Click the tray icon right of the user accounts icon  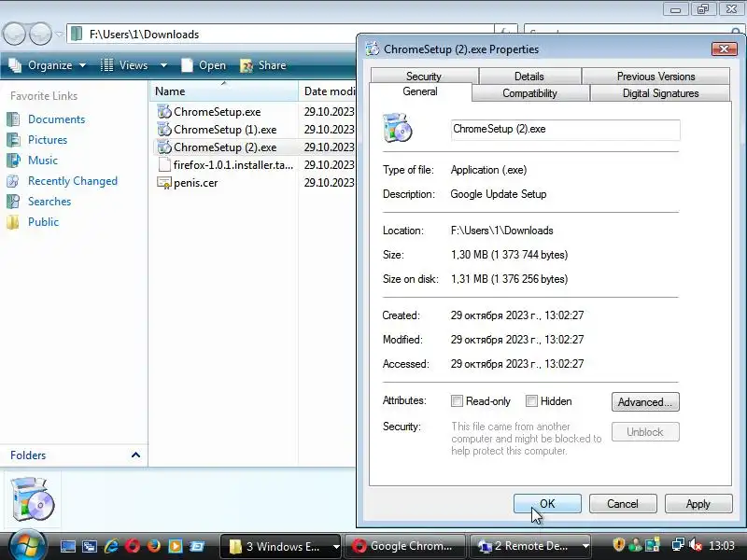652,545
